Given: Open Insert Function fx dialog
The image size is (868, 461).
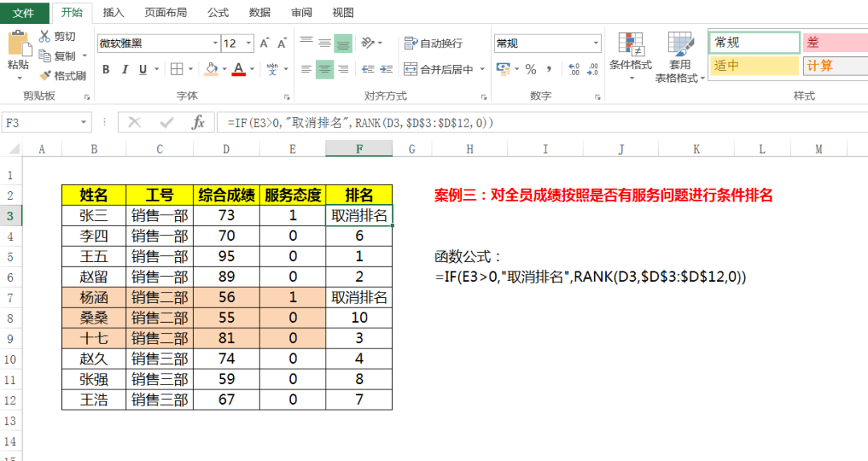Looking at the screenshot, I should 198,122.
